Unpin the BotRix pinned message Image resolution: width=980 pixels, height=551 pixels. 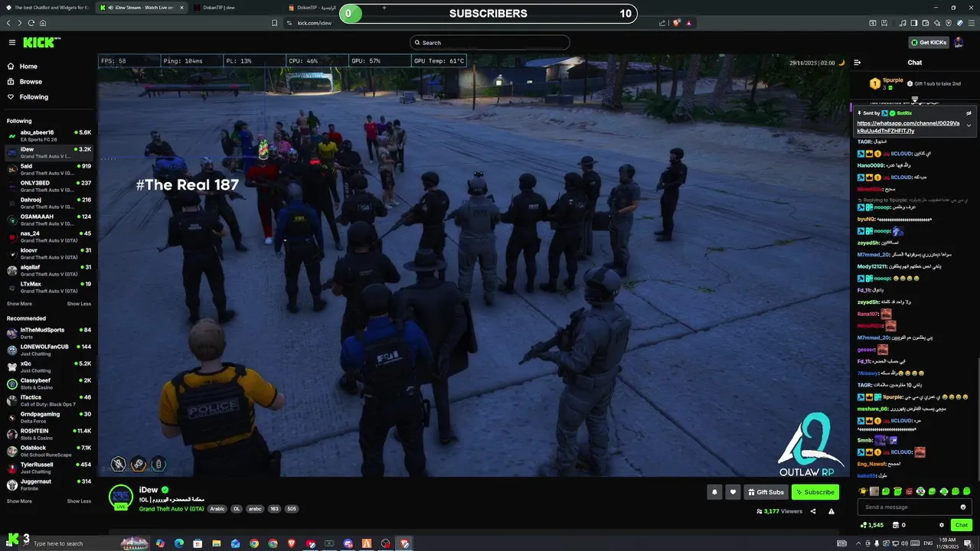(969, 113)
